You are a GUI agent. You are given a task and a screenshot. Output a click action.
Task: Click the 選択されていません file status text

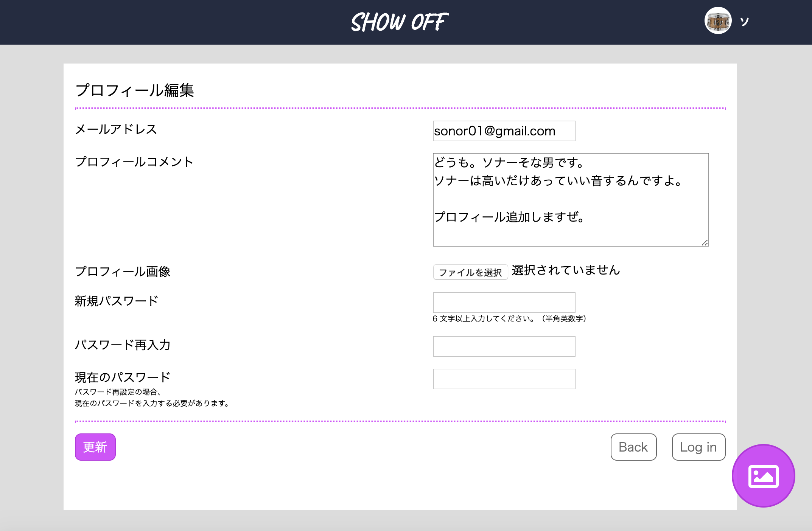point(565,270)
